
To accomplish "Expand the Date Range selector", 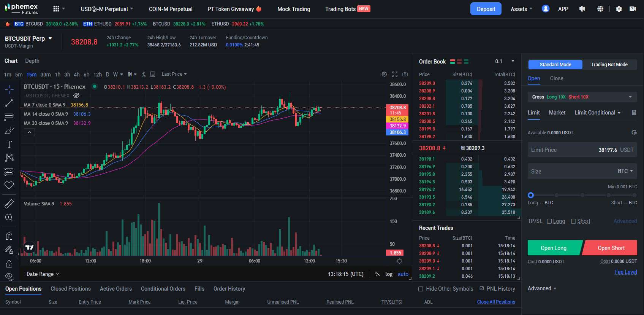I will pyautogui.click(x=43, y=274).
